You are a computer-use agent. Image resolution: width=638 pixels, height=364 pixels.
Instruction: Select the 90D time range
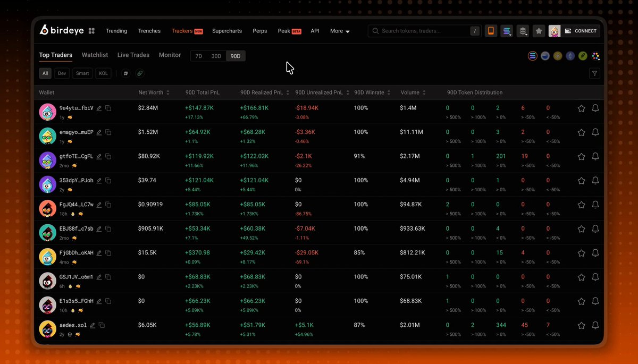(236, 56)
